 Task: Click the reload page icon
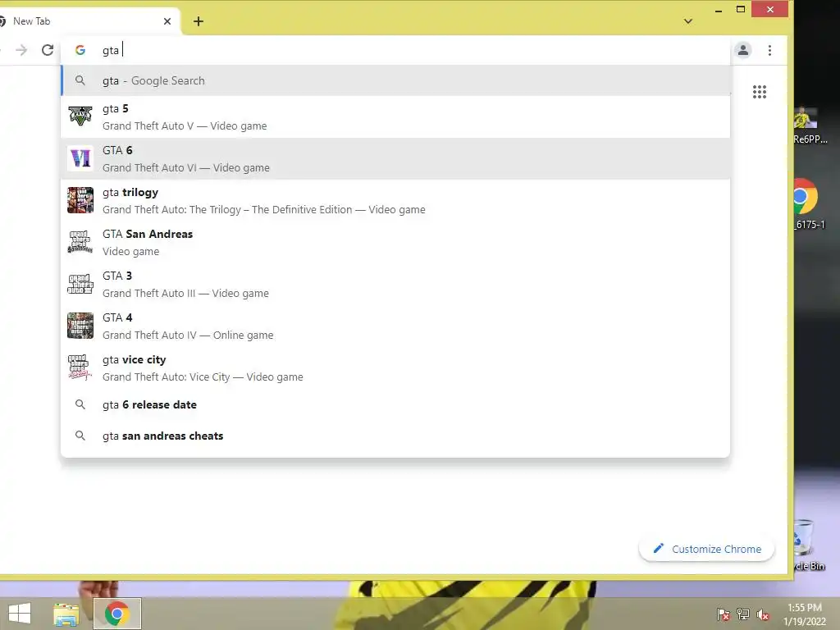pyautogui.click(x=48, y=50)
